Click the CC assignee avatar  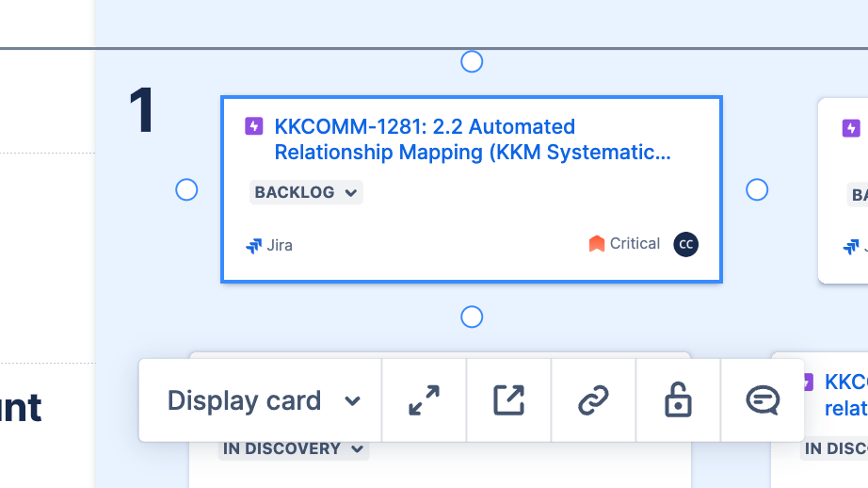pyautogui.click(x=686, y=244)
